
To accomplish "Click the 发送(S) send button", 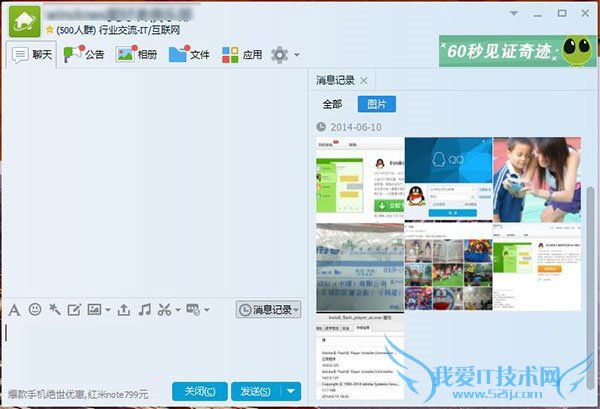I will point(256,391).
